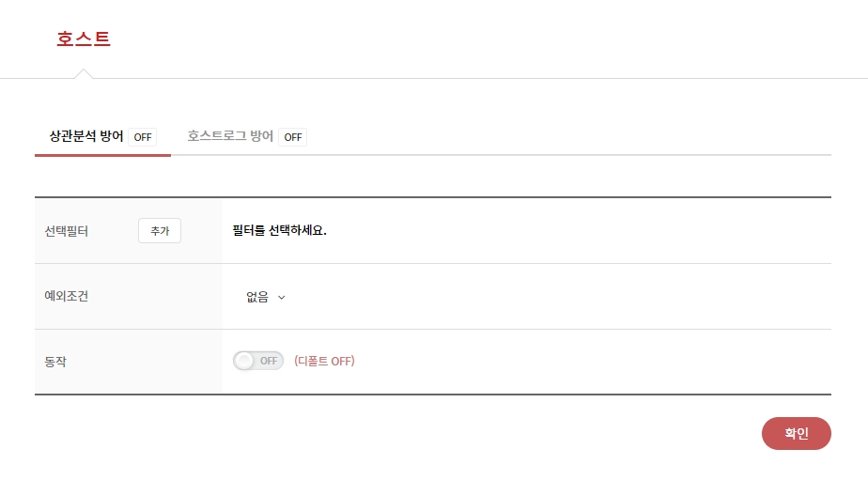Switch to the 상관분석 방어 tab
Image resolution: width=868 pixels, height=480 pixels.
(x=86, y=136)
